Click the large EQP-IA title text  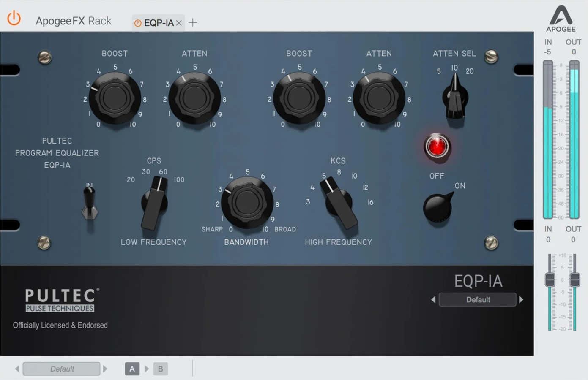478,281
